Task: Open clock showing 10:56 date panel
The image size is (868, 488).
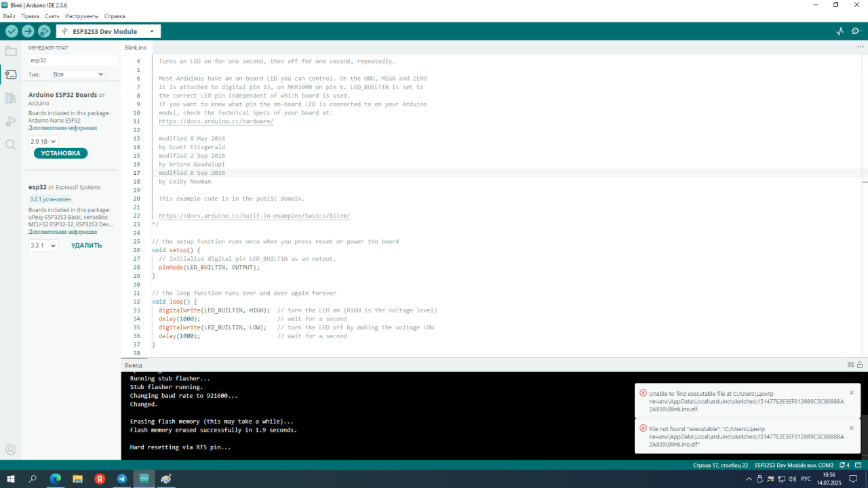Action: pyautogui.click(x=829, y=479)
